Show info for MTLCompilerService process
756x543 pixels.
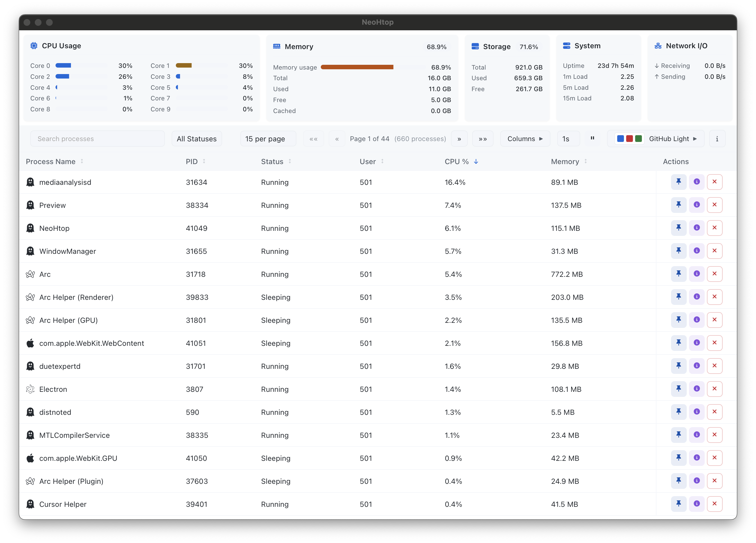tap(696, 435)
